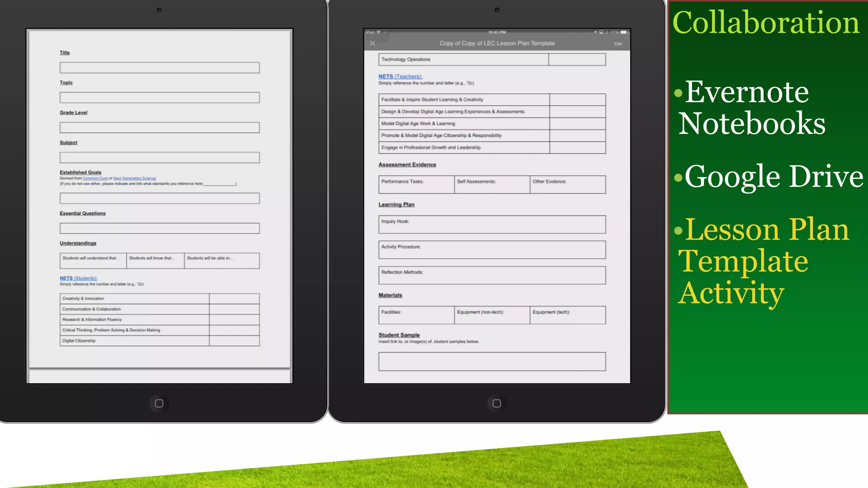Click the Subject input box
Screen dimensions: 868x488
point(160,158)
